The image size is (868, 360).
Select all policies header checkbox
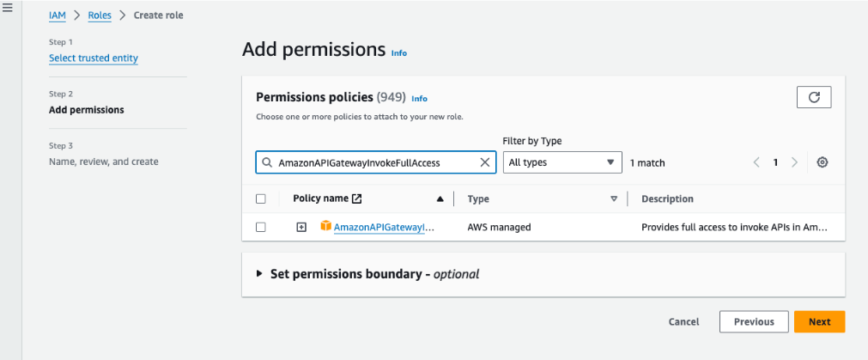(x=261, y=198)
